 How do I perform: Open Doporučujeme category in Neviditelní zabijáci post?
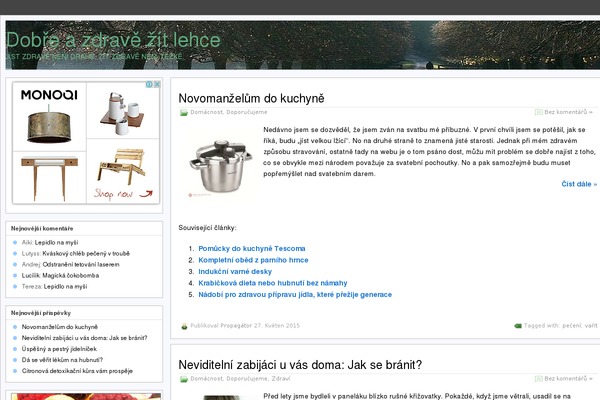click(x=247, y=379)
